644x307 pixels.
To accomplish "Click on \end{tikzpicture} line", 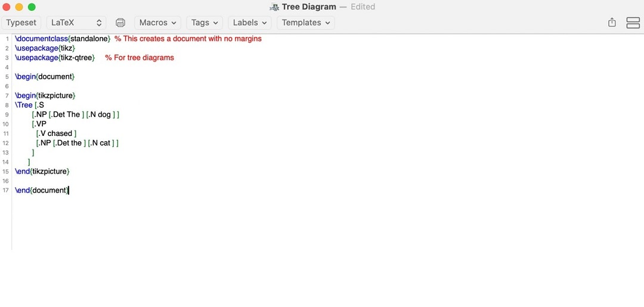I will coord(42,171).
